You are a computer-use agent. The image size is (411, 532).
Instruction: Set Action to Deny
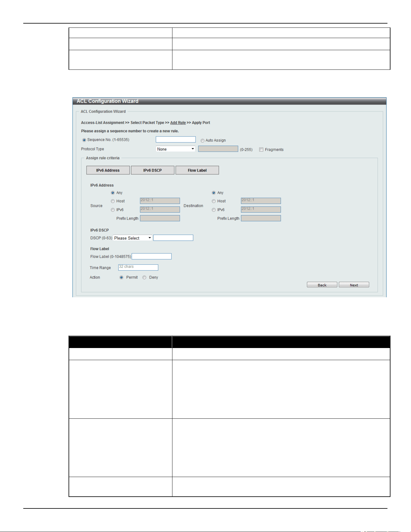click(144, 277)
